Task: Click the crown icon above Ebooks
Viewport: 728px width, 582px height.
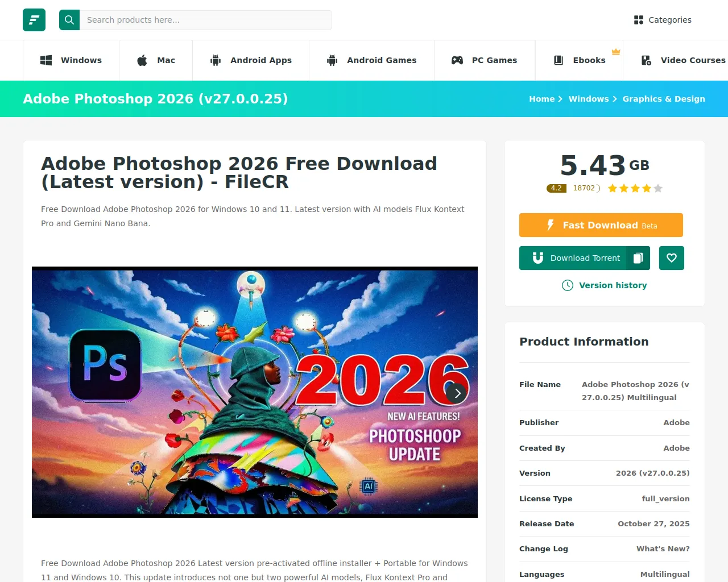Action: (x=616, y=52)
